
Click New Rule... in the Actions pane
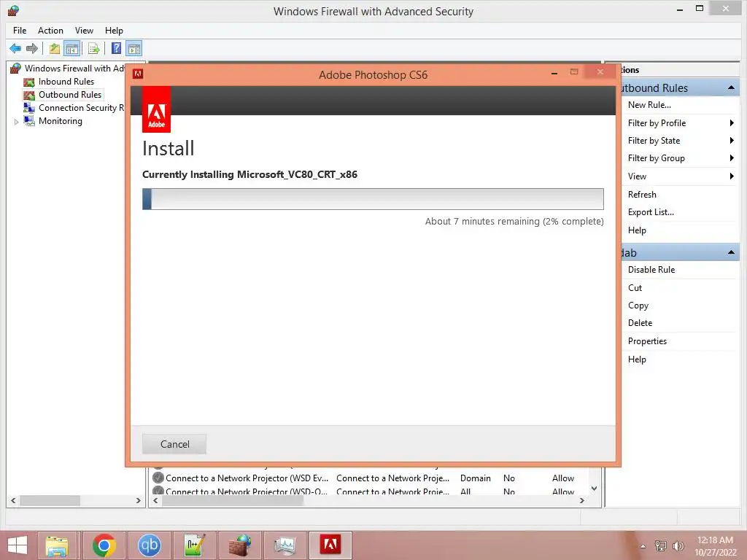point(649,105)
